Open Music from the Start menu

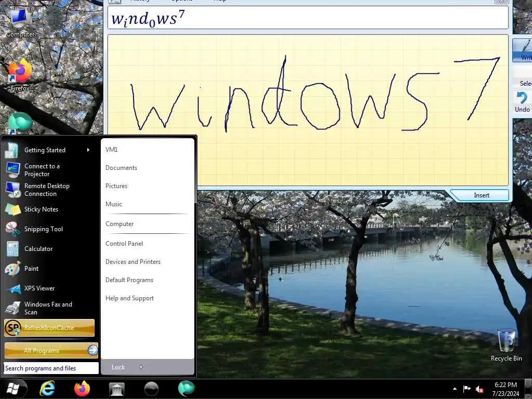tap(114, 204)
